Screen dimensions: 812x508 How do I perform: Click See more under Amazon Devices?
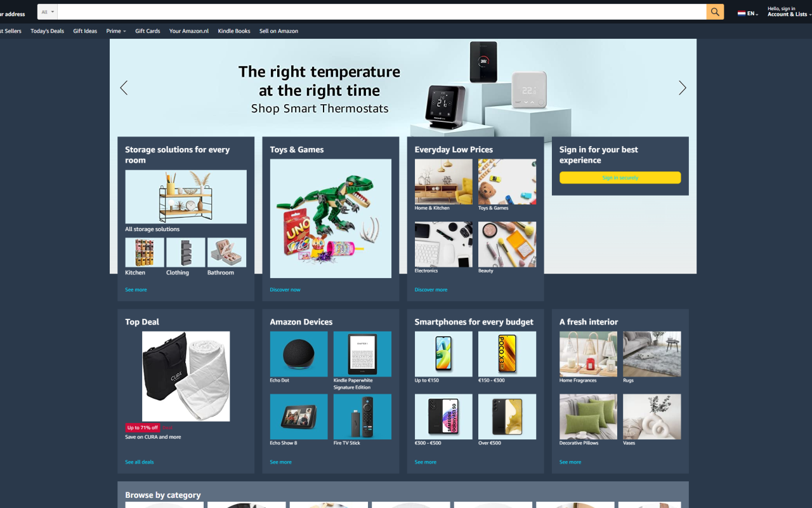[280, 462]
